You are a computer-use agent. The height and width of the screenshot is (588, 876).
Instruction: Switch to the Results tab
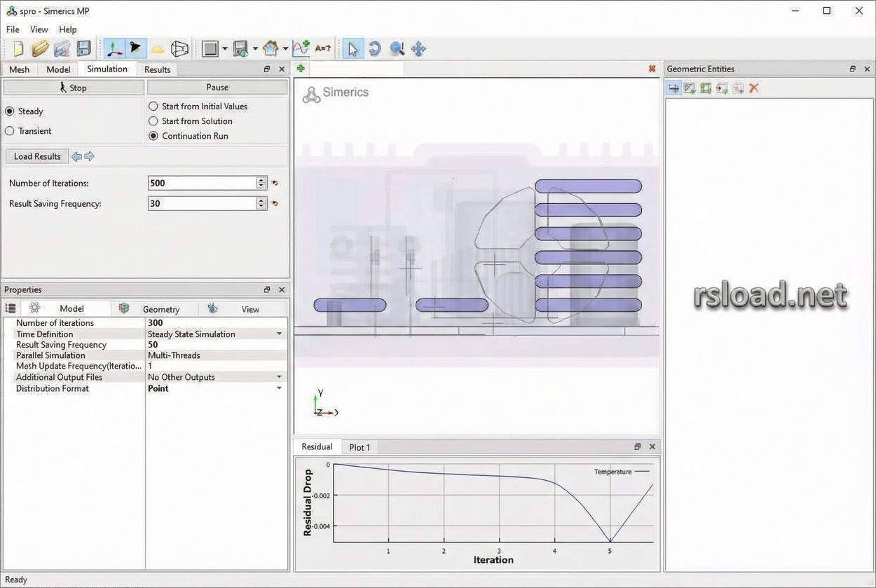tap(157, 69)
